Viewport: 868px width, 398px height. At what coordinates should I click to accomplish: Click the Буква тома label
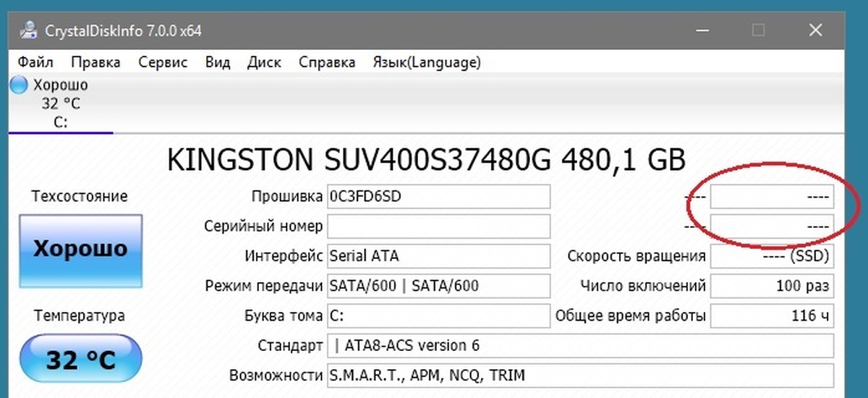[x=284, y=316]
